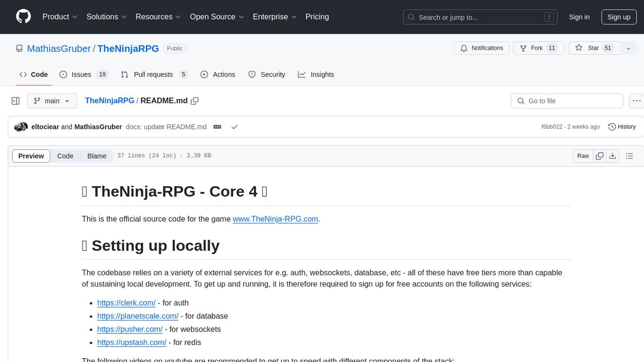Select the Code view toggle
Image resolution: width=644 pixels, height=362 pixels.
(65, 156)
